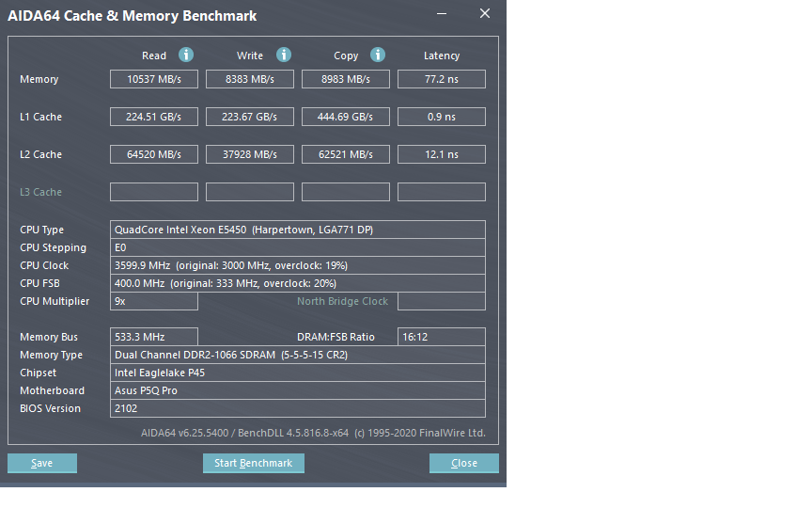This screenshot has height=508, width=812.
Task: Click the empty L3 Cache Read field
Action: (154, 192)
